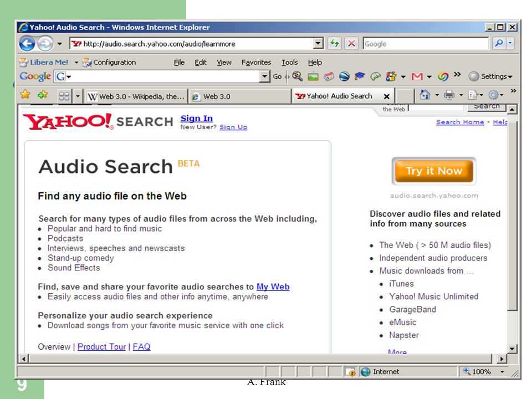532x399 pixels.
Task: Click the Internet zone globe icon in status bar
Action: coord(365,372)
